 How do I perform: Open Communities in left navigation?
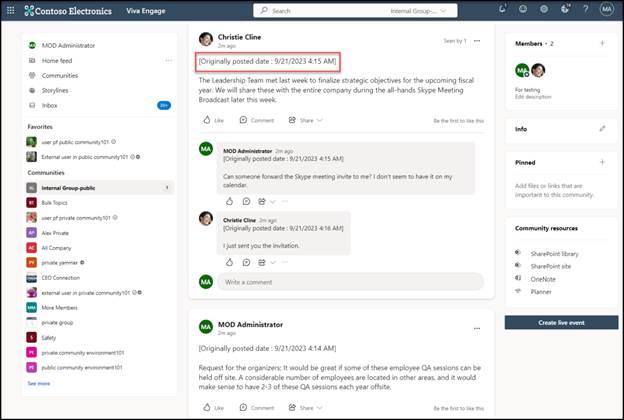[x=60, y=75]
